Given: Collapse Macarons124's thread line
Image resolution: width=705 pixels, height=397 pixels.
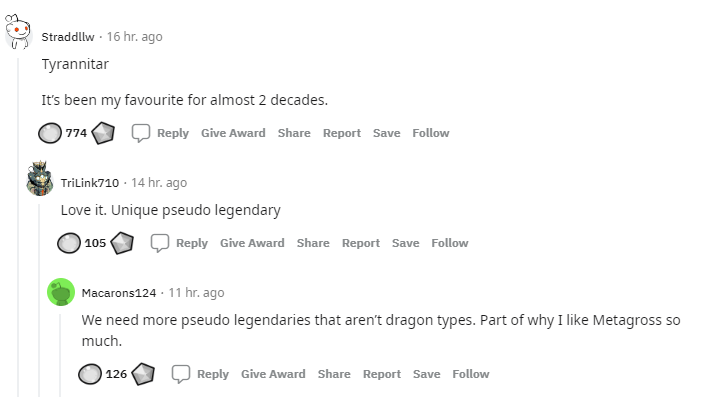Looking at the screenshot, I should pyautogui.click(x=61, y=355).
